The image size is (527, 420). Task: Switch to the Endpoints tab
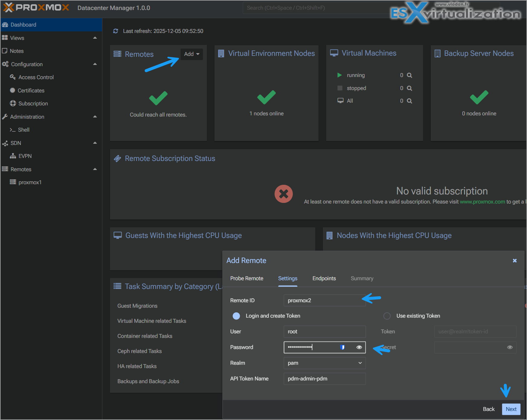[324, 278]
